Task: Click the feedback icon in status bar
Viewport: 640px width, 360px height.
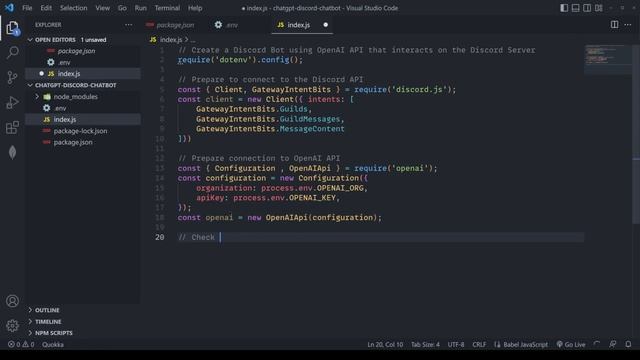Action: pyautogui.click(x=613, y=344)
